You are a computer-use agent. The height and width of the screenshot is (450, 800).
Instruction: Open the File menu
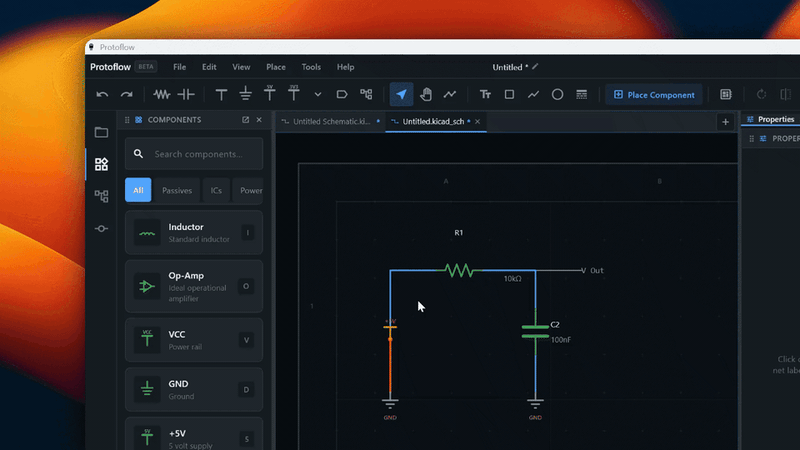180,67
